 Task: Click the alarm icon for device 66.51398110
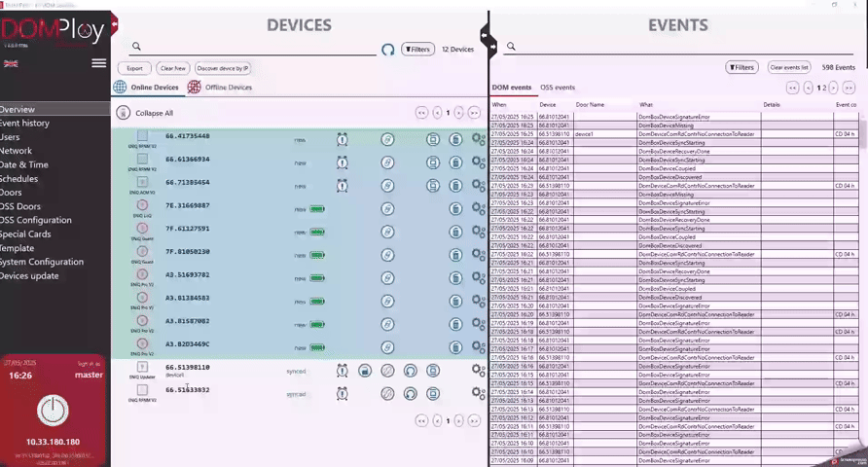(x=343, y=370)
